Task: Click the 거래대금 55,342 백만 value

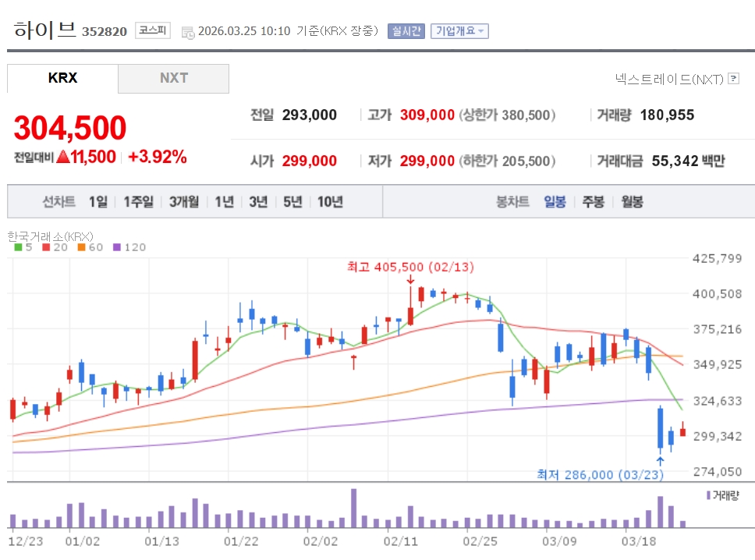Action: [x=688, y=161]
